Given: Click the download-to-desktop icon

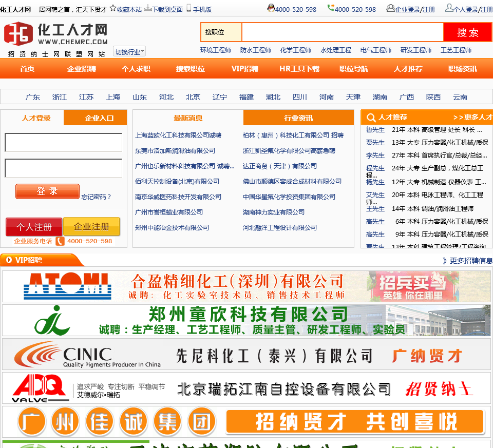Looking at the screenshot, I should 147,9.
